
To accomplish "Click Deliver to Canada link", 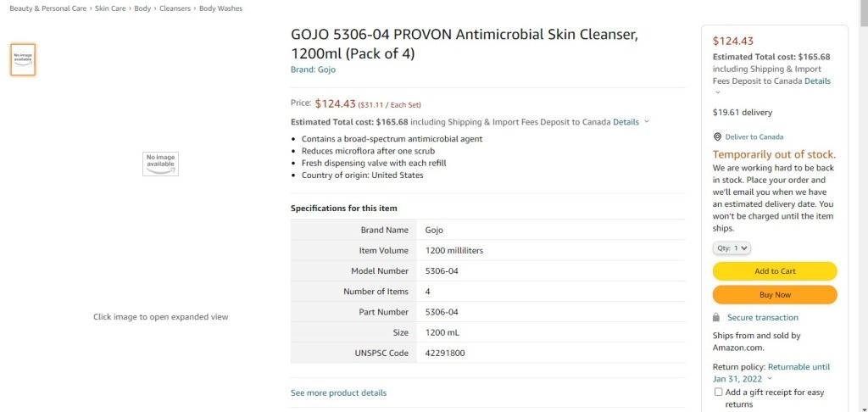I will [x=754, y=136].
